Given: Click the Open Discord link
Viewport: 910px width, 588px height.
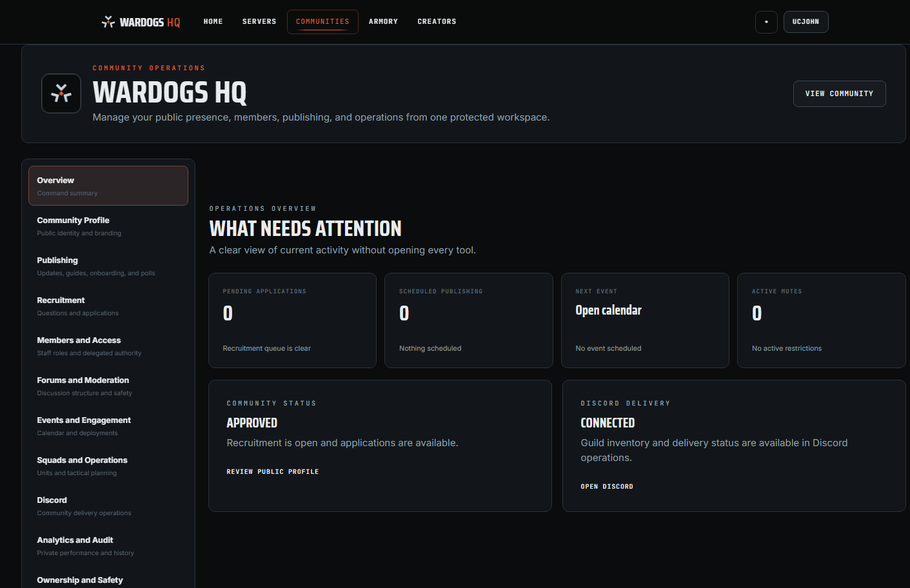Looking at the screenshot, I should [x=607, y=487].
